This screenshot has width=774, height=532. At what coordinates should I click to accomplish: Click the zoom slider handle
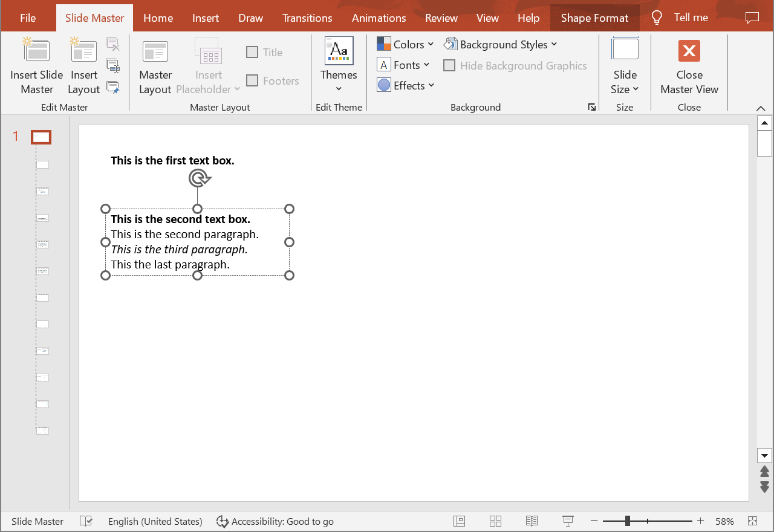[628, 521]
